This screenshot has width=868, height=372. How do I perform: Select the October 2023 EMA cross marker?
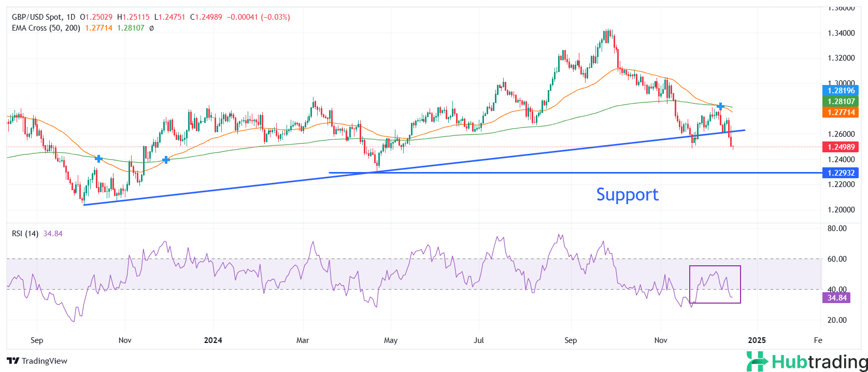click(x=98, y=159)
